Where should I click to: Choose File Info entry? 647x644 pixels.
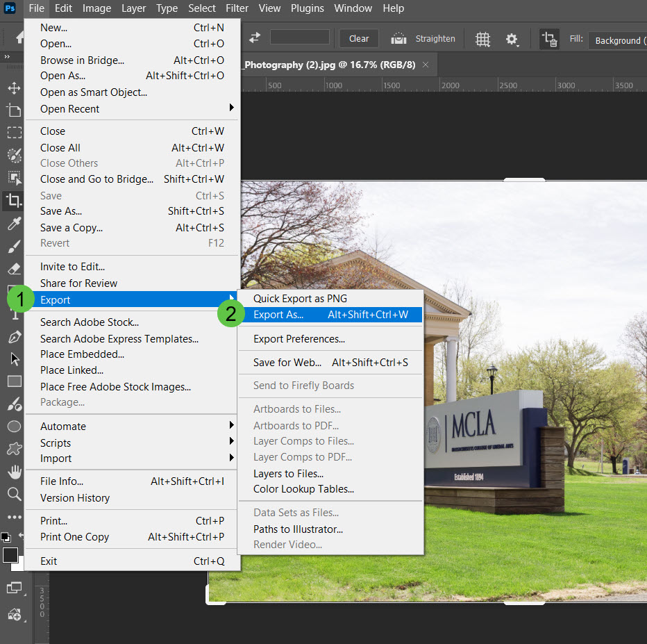coord(132,481)
